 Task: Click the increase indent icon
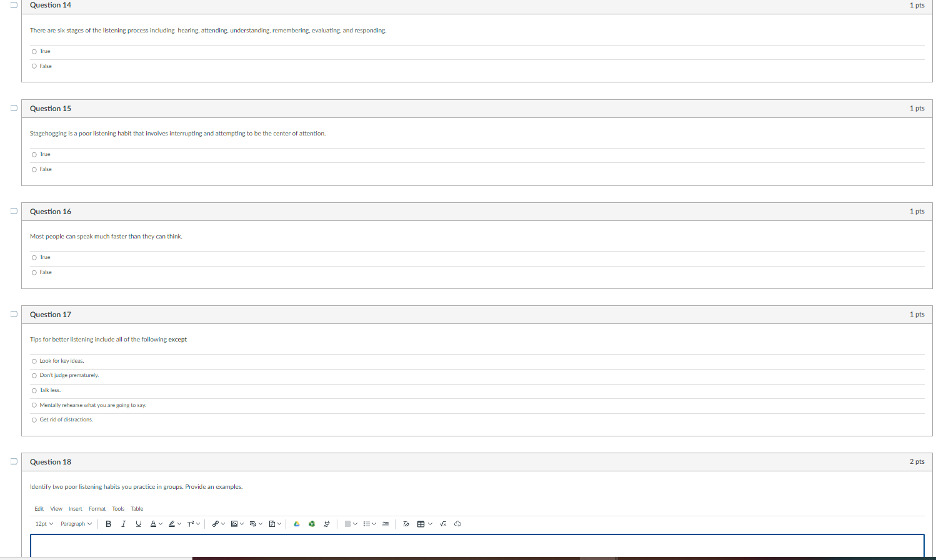pyautogui.click(x=386, y=524)
